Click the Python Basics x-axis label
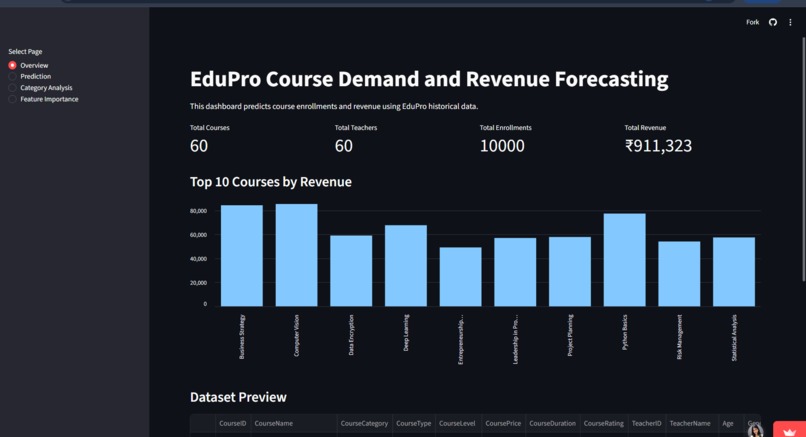 point(625,332)
